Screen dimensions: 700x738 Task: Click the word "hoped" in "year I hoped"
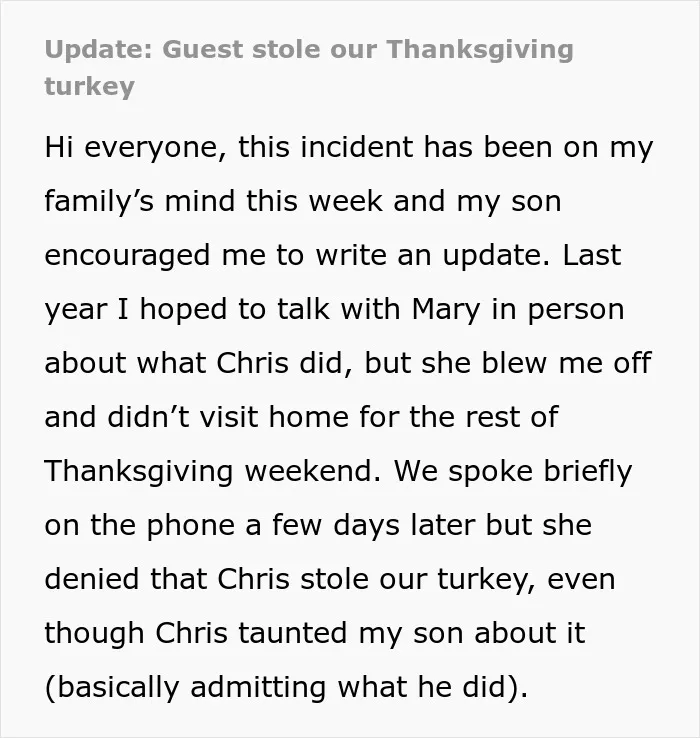point(183,310)
